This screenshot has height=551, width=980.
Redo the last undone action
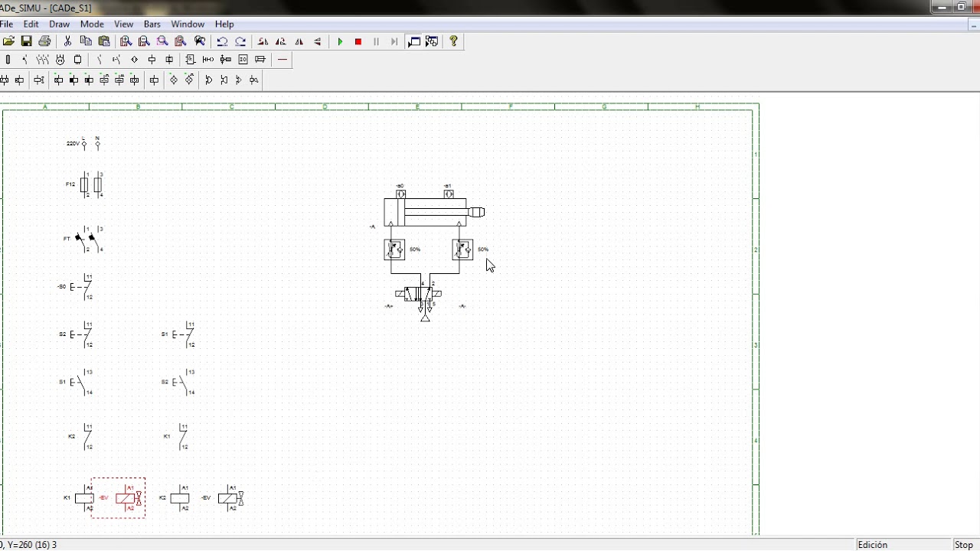[240, 41]
